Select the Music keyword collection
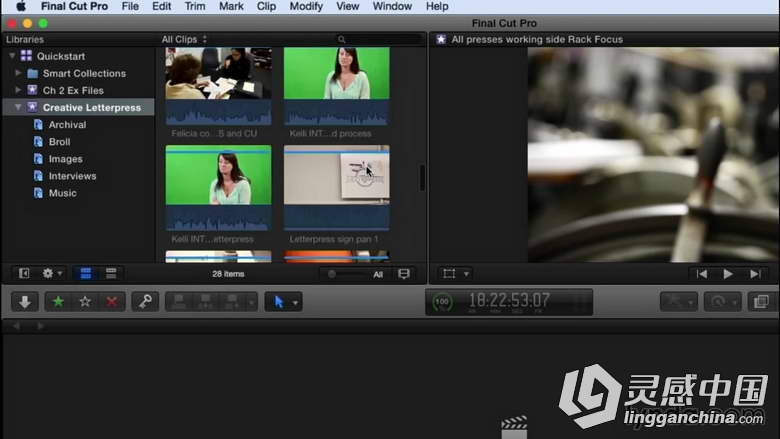Viewport: 780px width, 439px height. coord(63,193)
